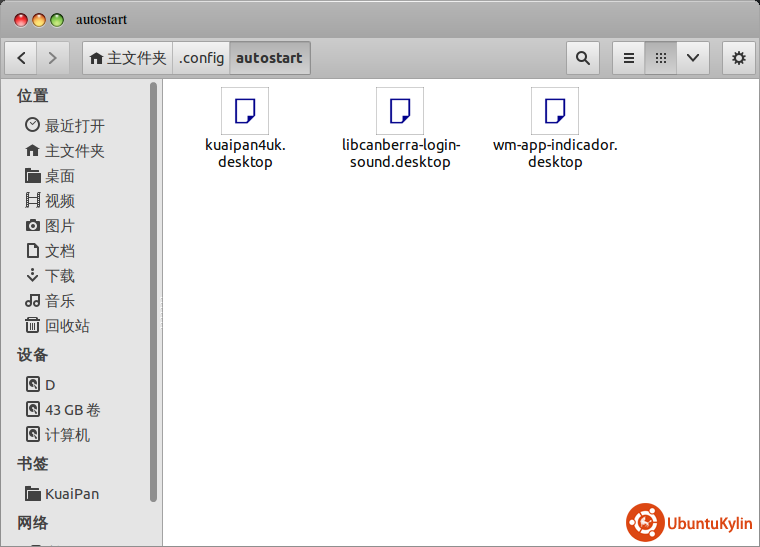Screen dimensions: 760x547
Task: Click the back navigation arrow
Action: coord(22,58)
